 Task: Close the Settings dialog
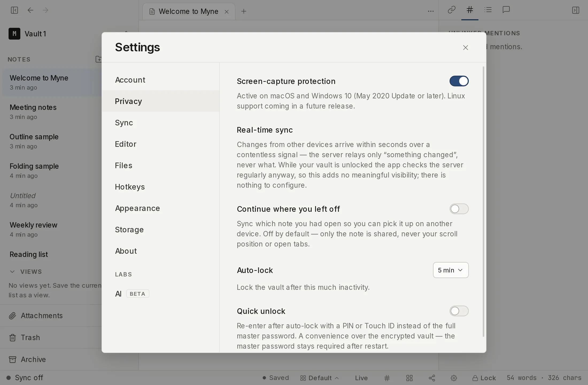click(465, 47)
